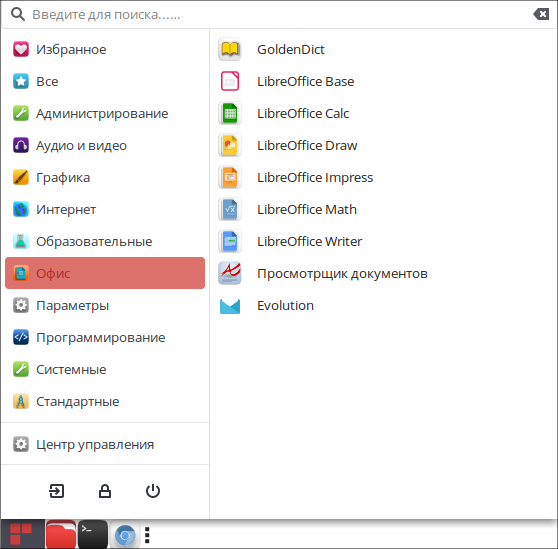
Task: Clear the search field with backspace icon
Action: (x=541, y=14)
